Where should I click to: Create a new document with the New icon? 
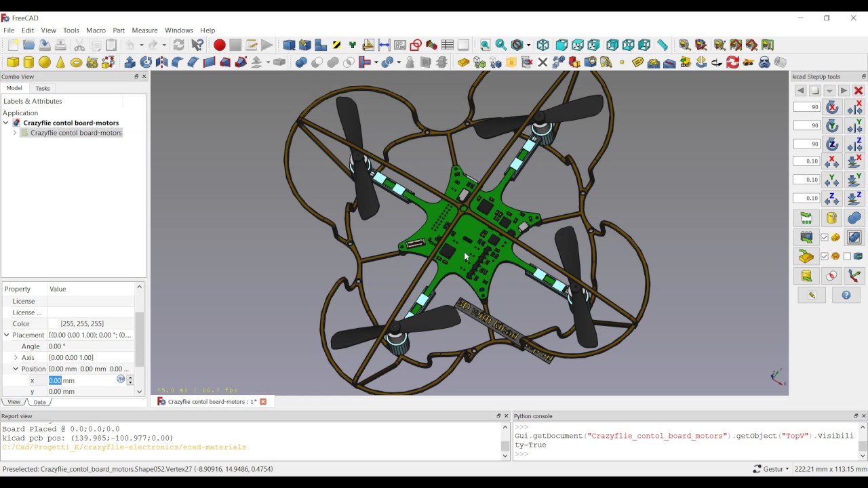pyautogui.click(x=13, y=45)
